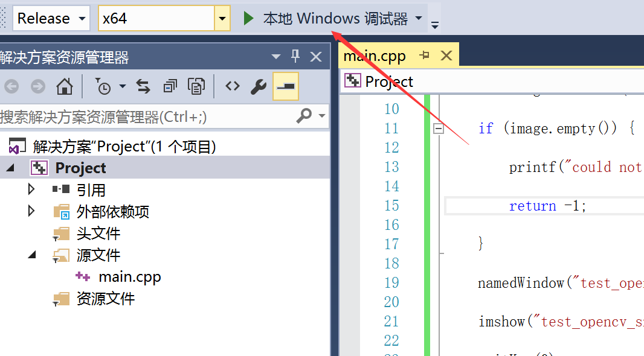
Task: Click the printf code line
Action: pos(576,167)
